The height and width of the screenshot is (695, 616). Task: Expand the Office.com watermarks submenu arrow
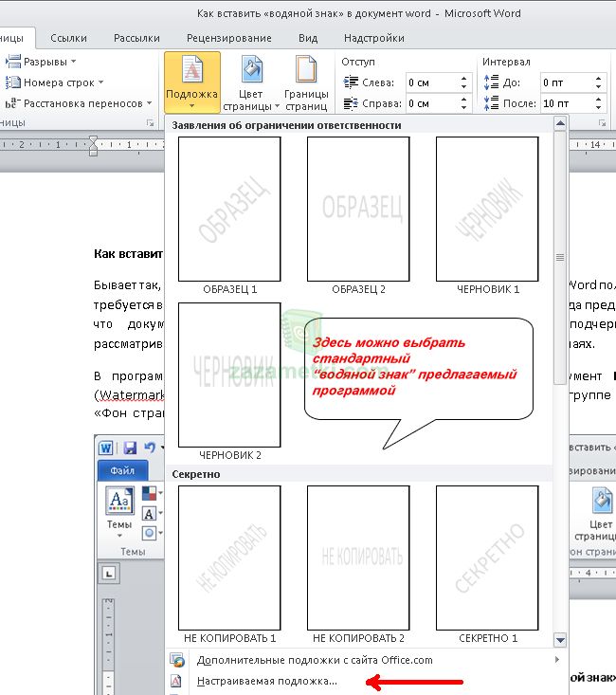(x=557, y=660)
